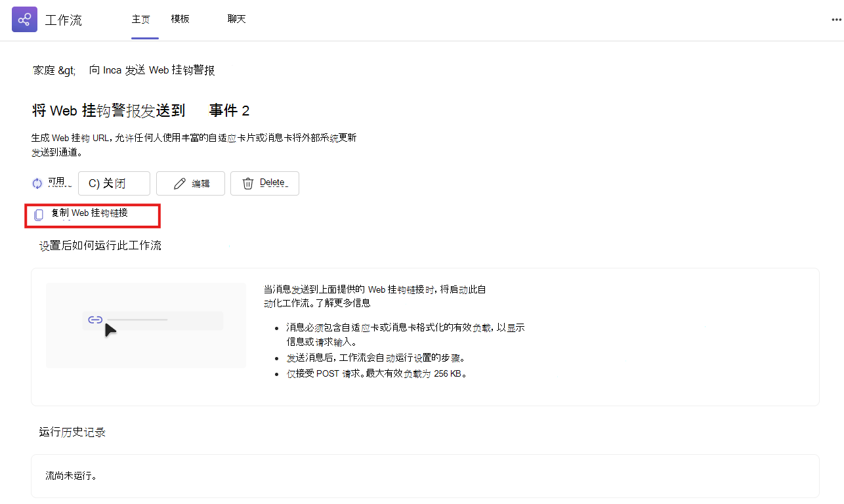Open the 聊天 tab
This screenshot has width=844, height=504.
tap(236, 19)
